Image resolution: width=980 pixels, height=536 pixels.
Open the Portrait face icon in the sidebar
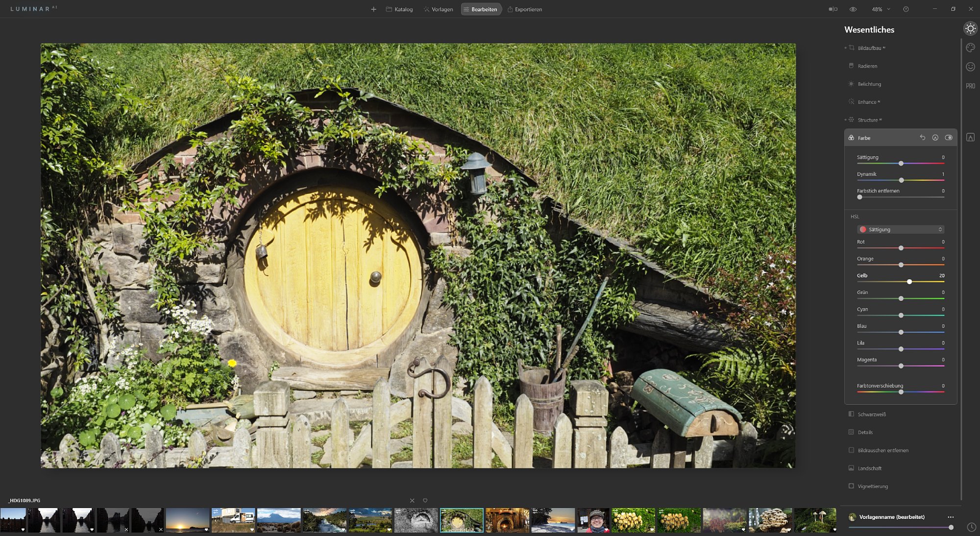coord(970,67)
